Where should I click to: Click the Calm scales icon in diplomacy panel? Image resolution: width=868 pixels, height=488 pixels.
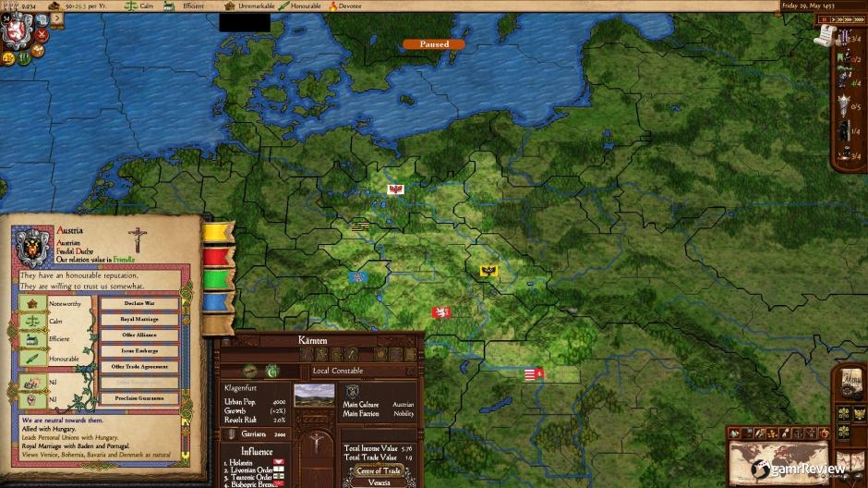[32, 322]
